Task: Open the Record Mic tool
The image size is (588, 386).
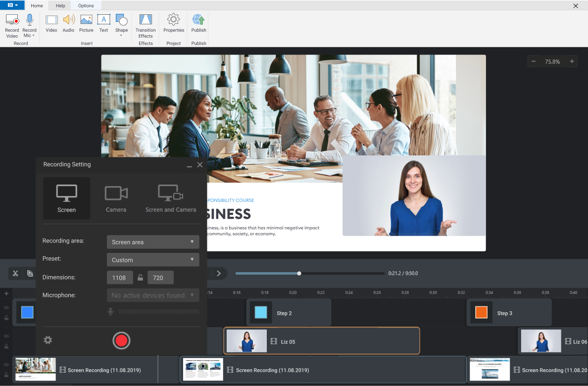Action: pyautogui.click(x=29, y=24)
